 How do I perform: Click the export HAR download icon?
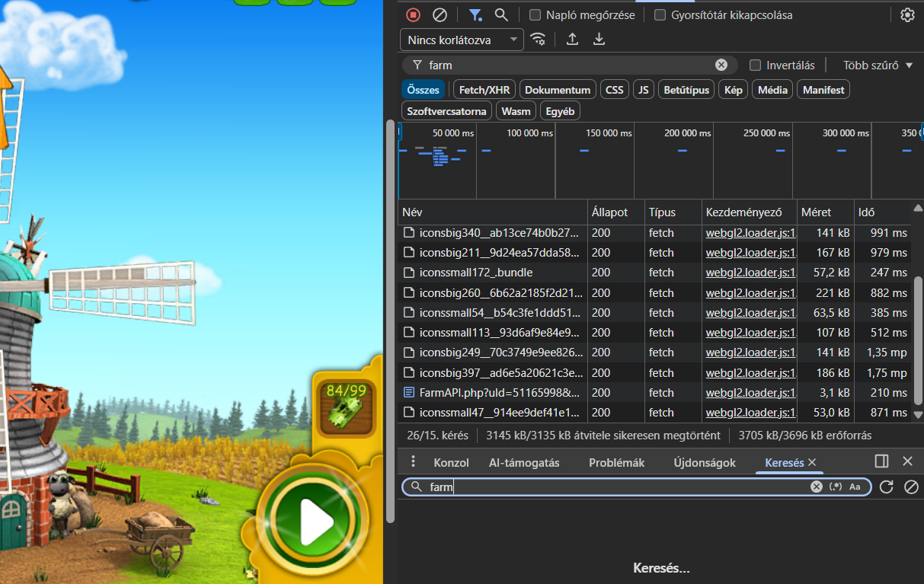(x=599, y=40)
